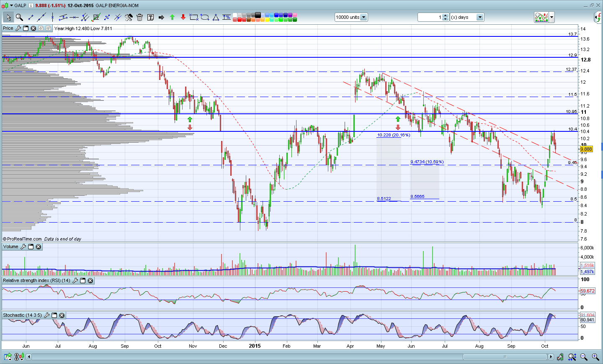The width and height of the screenshot is (603, 364).
Task: Click the zoom out magnifier at bottom right
Action: point(584,357)
